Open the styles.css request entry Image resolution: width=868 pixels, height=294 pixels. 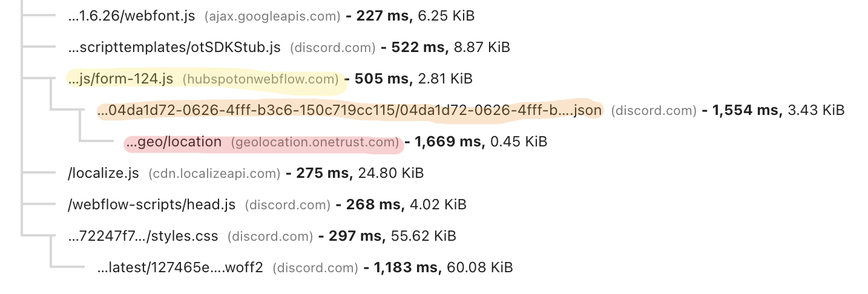(x=143, y=236)
